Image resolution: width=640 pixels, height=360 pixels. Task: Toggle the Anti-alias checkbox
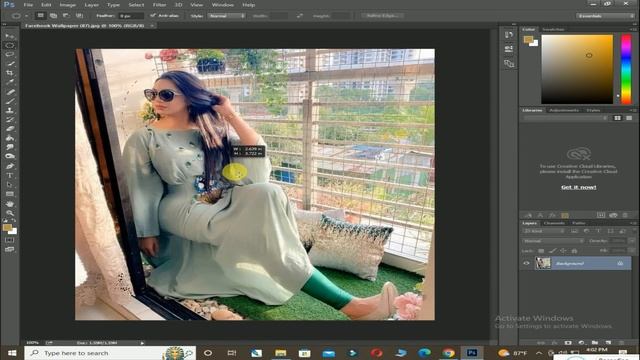(153, 16)
